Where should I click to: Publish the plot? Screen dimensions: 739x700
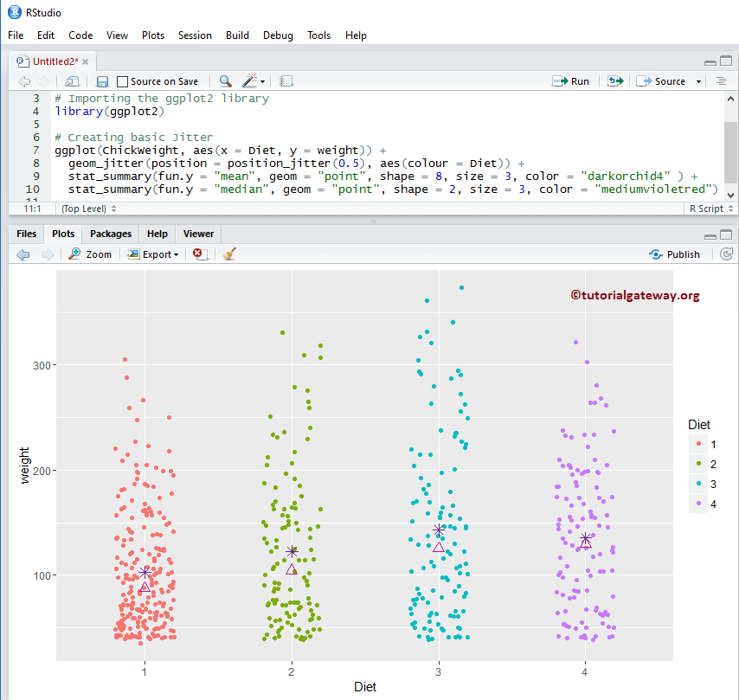pyautogui.click(x=674, y=254)
